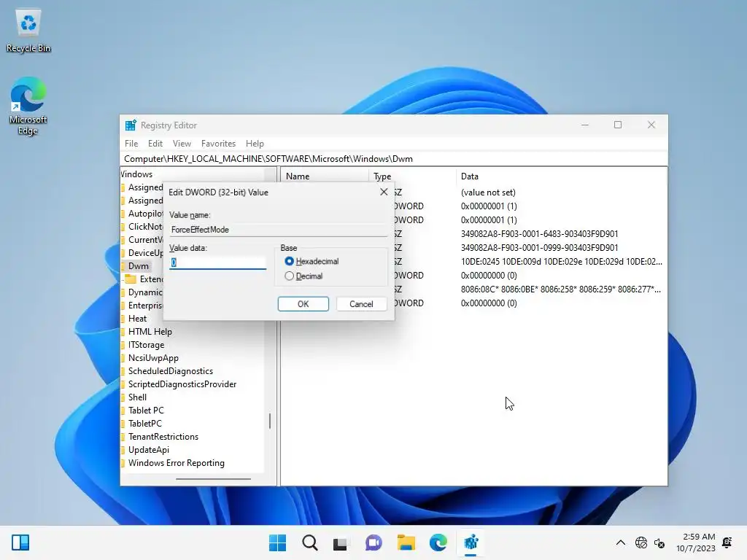Launch Microsoft Edge desktop shortcut
This screenshot has width=747, height=560.
tap(28, 106)
